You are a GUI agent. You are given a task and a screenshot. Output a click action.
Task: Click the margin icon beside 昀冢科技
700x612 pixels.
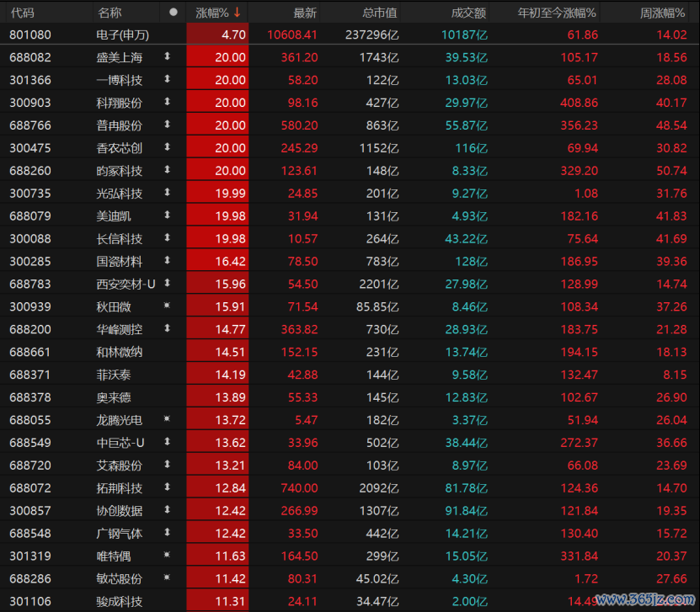pos(168,169)
